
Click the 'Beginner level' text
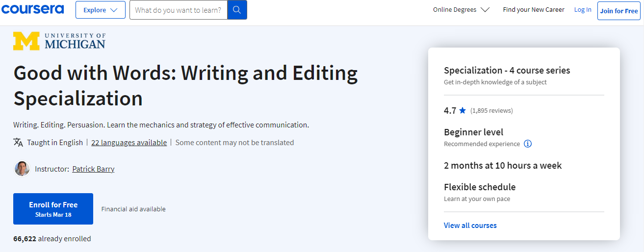point(473,132)
